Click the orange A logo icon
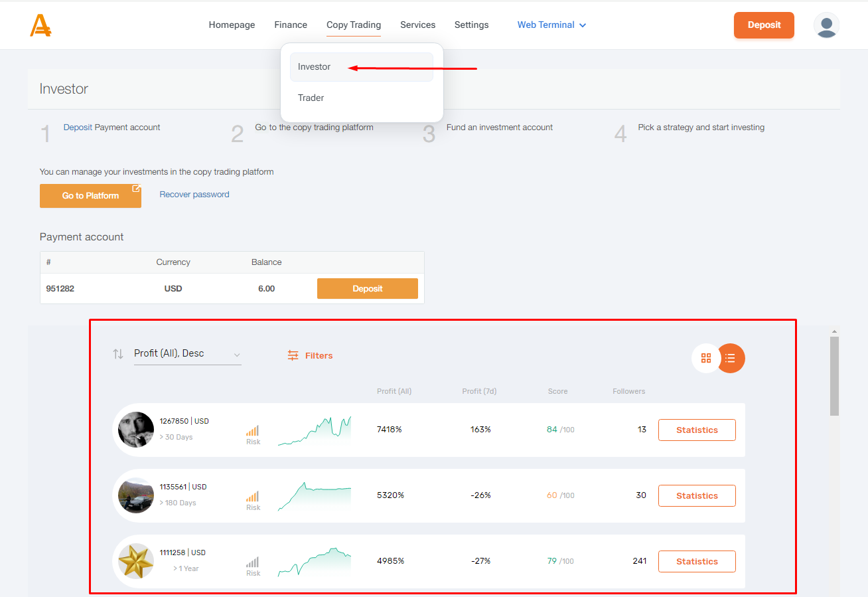 40,25
